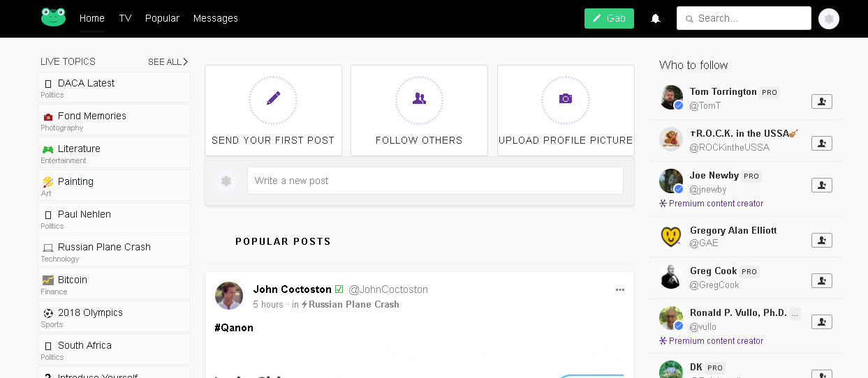The width and height of the screenshot is (868, 378).
Task: Toggle follow for Ronald P. Vullo
Action: (822, 322)
